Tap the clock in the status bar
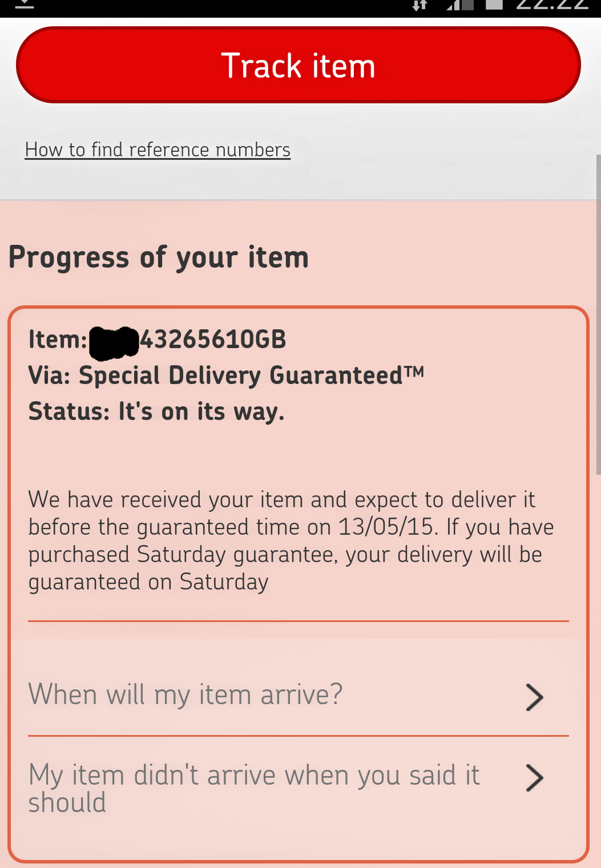Viewport: 601px width, 868px height. (552, 5)
